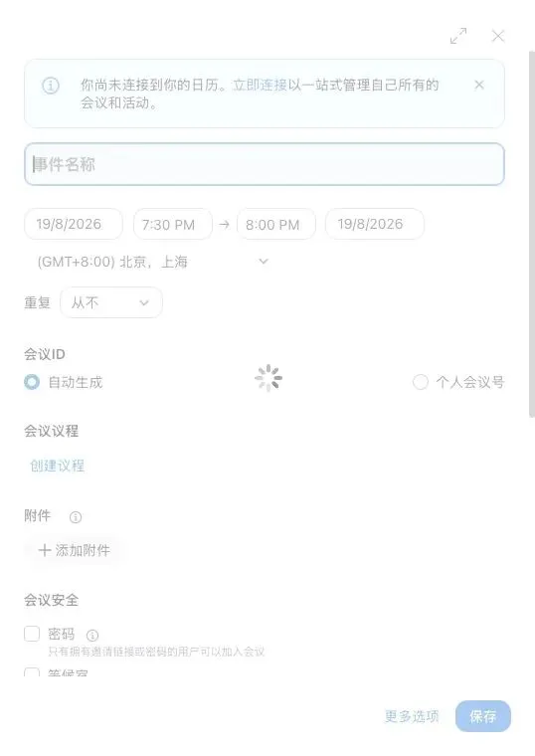Select the 自动生成 meeting ID option

[32, 382]
